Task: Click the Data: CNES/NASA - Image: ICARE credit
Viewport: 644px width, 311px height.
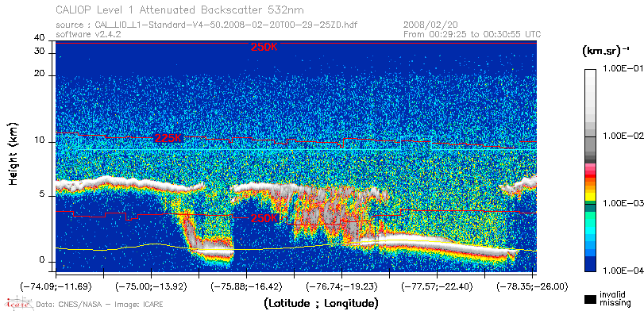Action: coord(100,305)
